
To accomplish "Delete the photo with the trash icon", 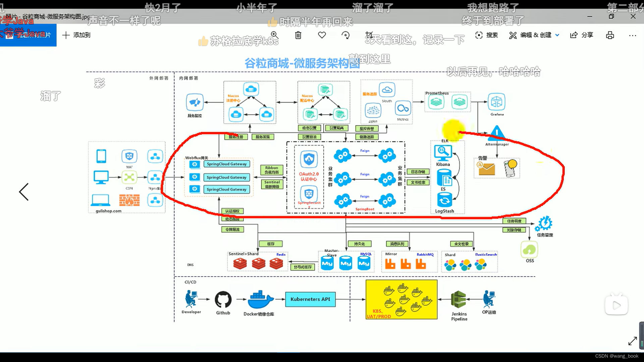I will (298, 35).
